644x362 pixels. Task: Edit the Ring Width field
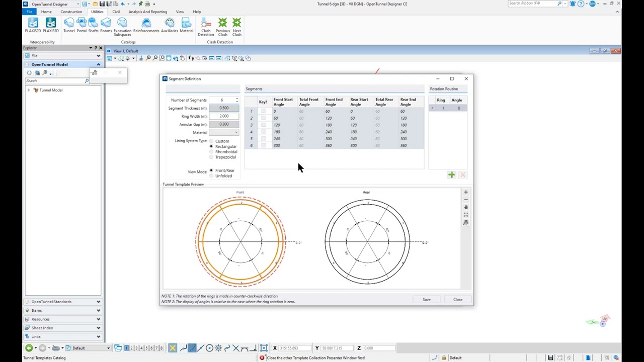[224, 116]
